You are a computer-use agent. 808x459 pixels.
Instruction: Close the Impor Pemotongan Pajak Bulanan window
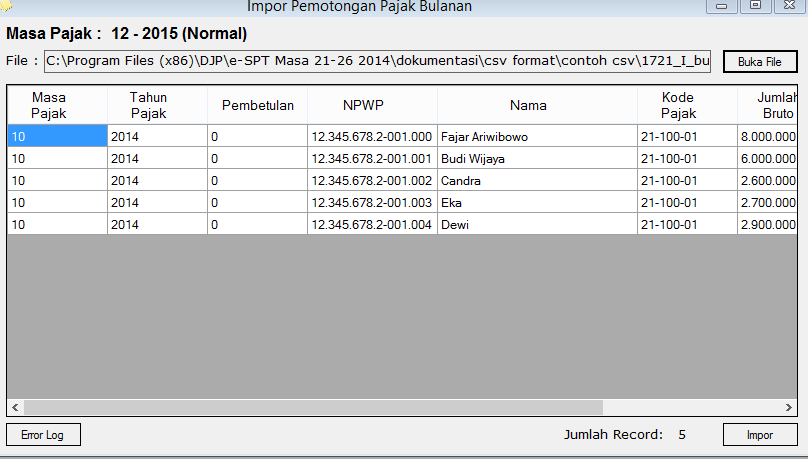coord(789,5)
